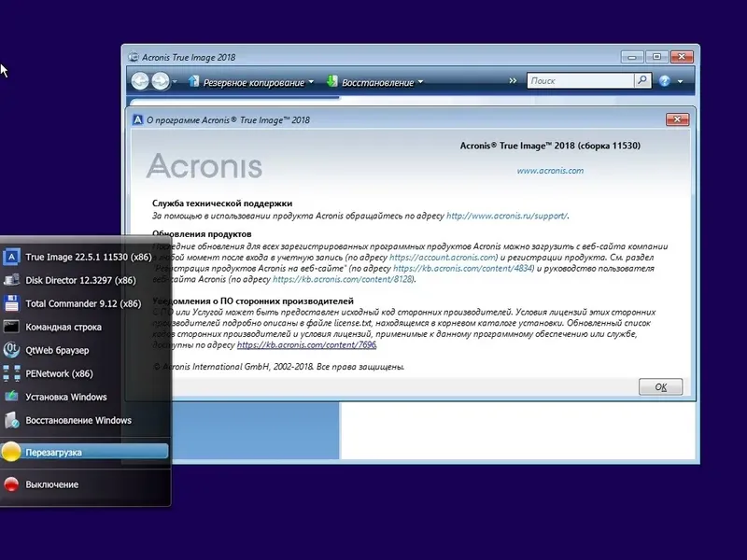This screenshot has height=560, width=747.
Task: Click the back navigation arrow in Acronis toolbar
Action: 142,81
